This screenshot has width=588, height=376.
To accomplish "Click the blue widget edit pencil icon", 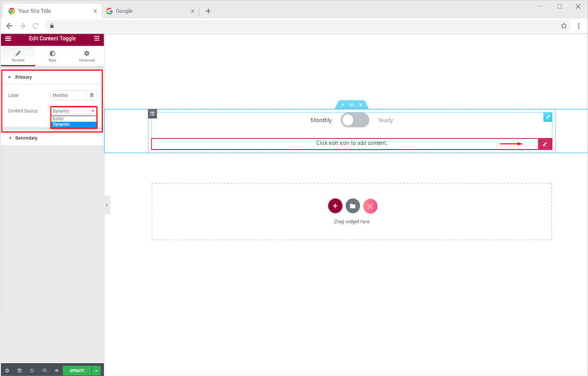I will tap(548, 117).
